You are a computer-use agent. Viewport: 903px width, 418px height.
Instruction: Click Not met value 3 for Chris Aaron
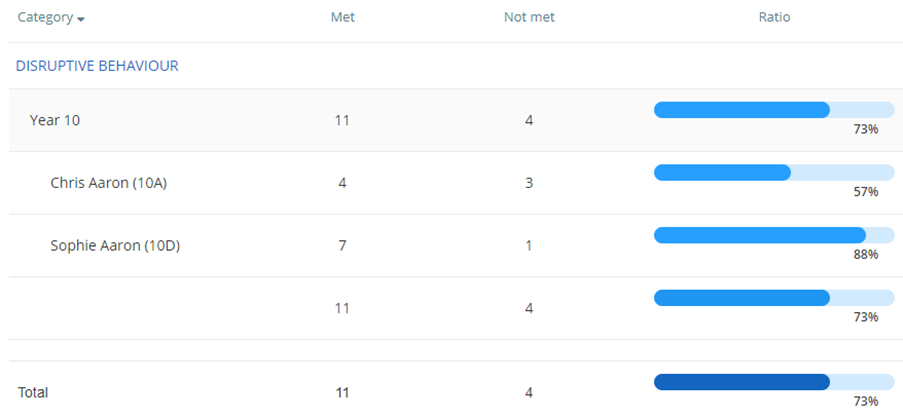click(x=529, y=183)
